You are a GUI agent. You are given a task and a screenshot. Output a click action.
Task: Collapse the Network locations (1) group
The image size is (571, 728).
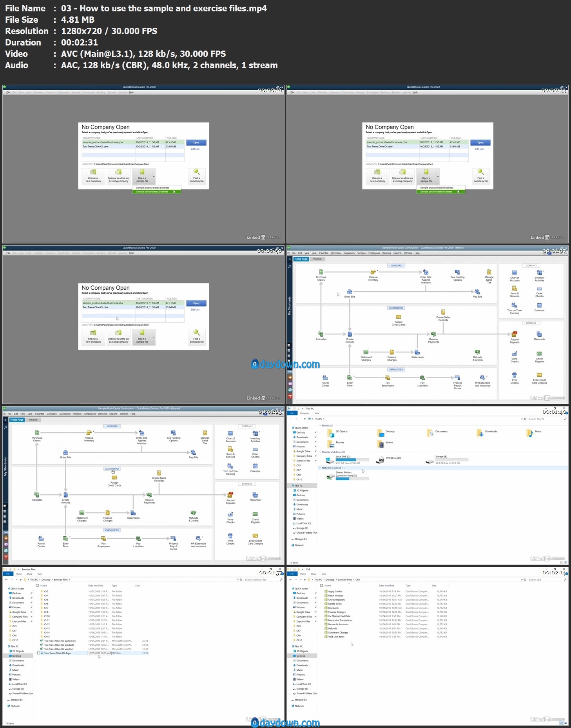[320, 468]
